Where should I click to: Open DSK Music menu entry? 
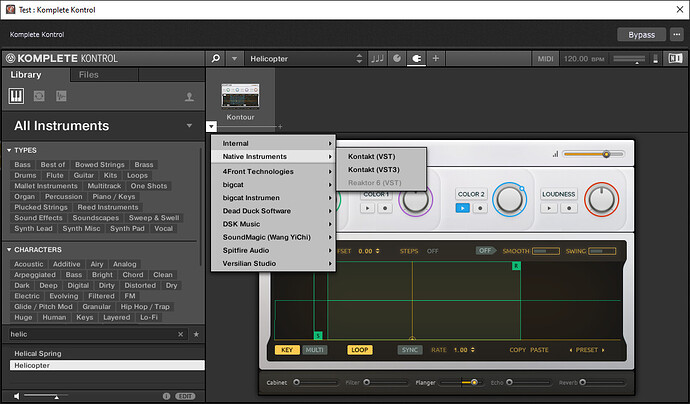click(273, 224)
